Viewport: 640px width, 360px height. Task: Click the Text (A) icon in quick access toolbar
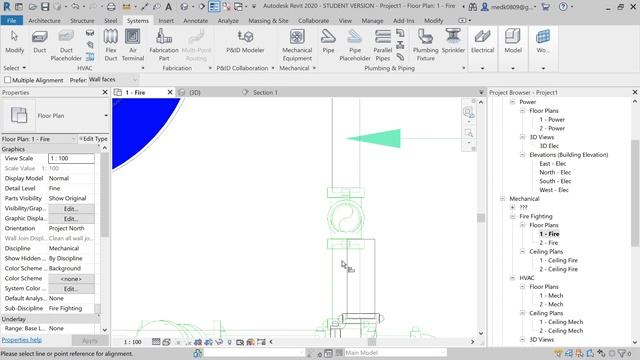[168, 7]
